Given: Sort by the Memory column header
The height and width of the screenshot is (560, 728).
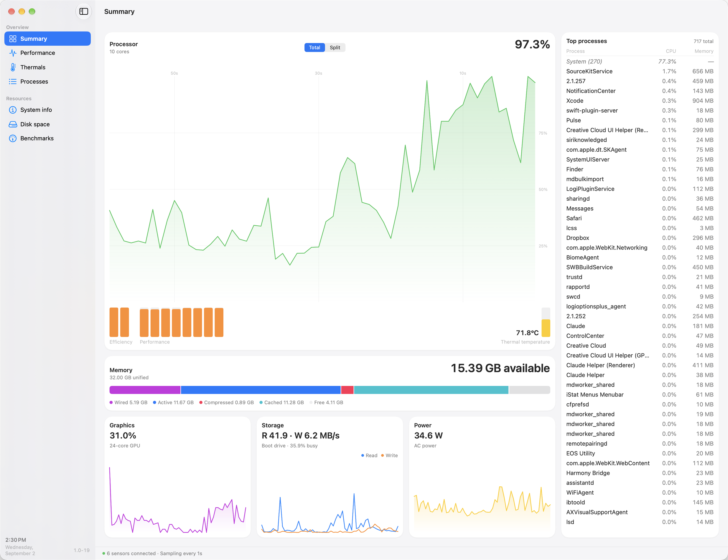Looking at the screenshot, I should coord(704,51).
